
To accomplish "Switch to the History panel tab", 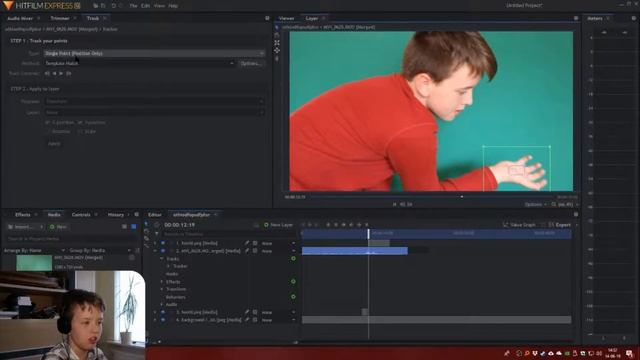I will coord(116,215).
